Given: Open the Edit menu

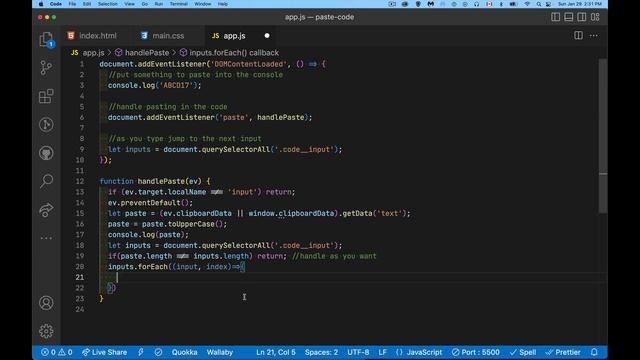Looking at the screenshot, I should (x=87, y=4).
